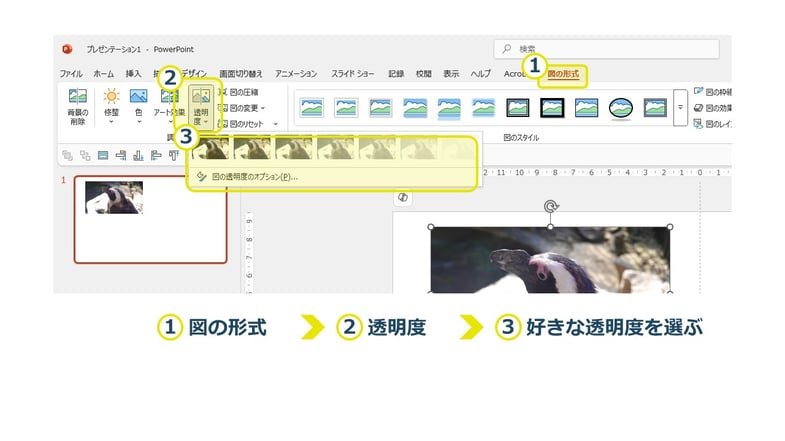This screenshot has height=441, width=785.
Task: Open the Picture Layout (図のレイ…) option
Action: point(712,124)
